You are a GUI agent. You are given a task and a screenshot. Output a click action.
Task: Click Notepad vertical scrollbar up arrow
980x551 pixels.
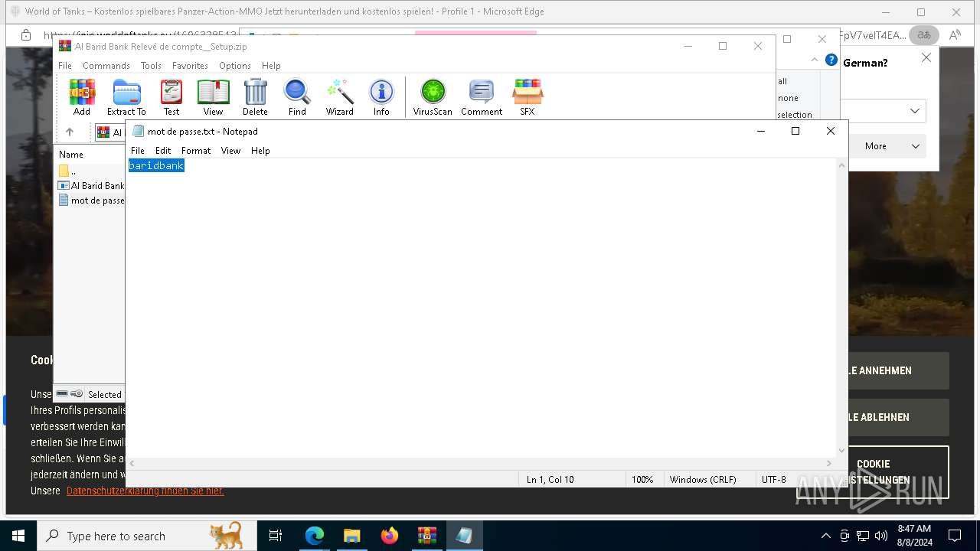[842, 165]
